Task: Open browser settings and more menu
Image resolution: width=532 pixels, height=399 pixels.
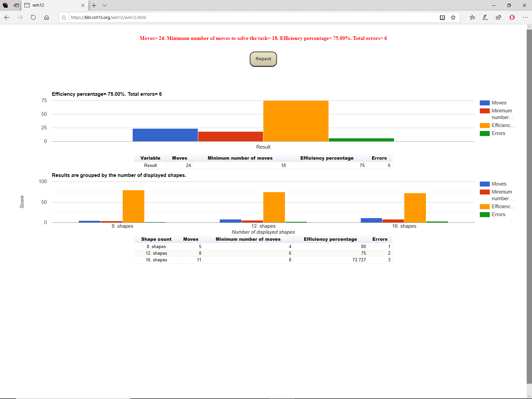Action: tap(525, 17)
